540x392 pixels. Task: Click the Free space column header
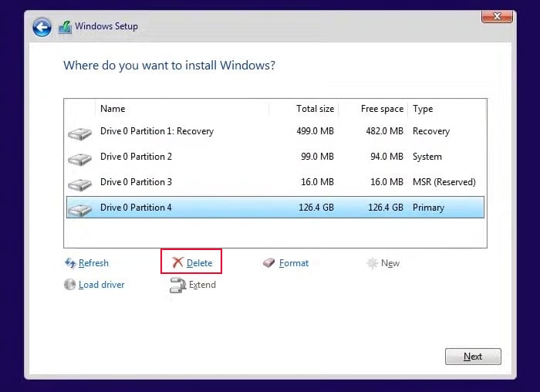382,109
